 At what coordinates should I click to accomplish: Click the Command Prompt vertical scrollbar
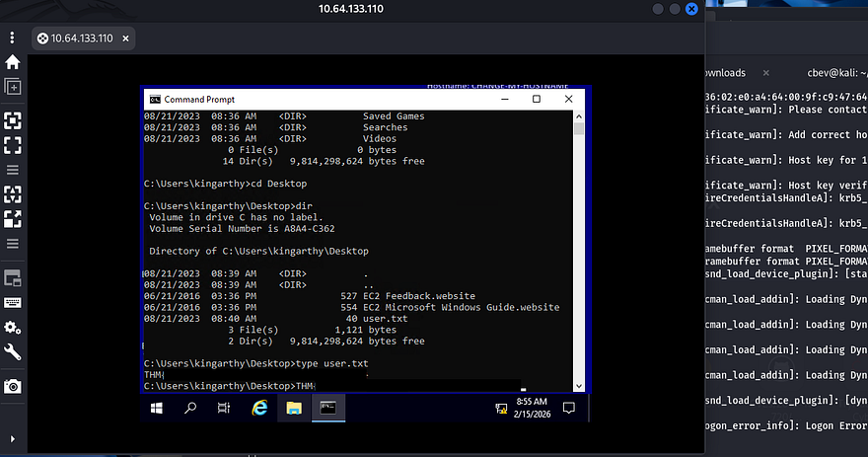[579, 247]
